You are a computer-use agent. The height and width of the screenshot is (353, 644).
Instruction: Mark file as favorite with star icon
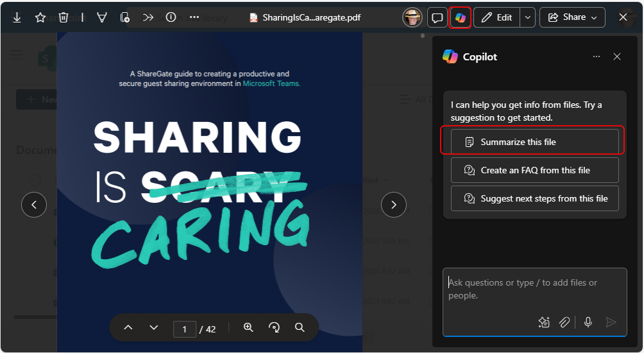pyautogui.click(x=40, y=17)
